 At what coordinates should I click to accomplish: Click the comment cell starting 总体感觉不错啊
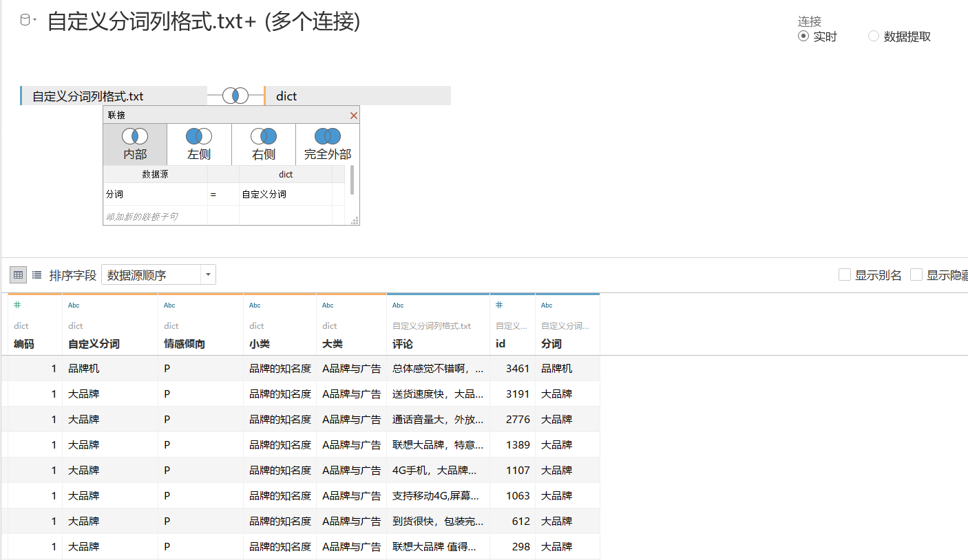click(438, 369)
